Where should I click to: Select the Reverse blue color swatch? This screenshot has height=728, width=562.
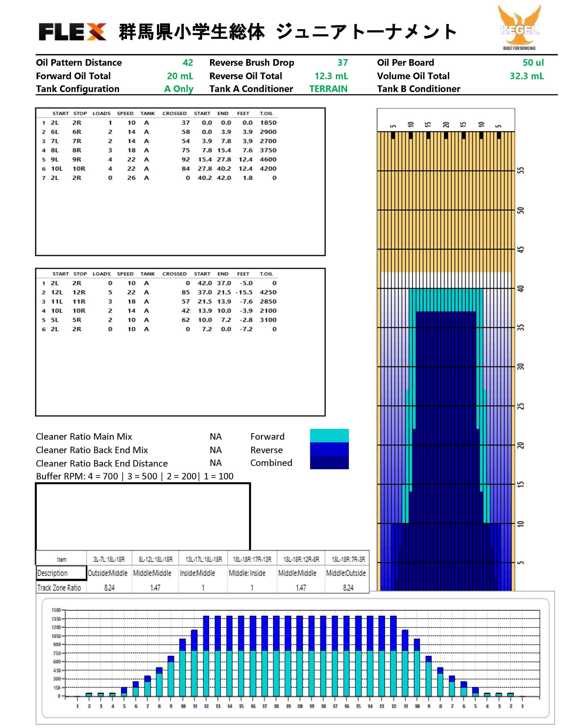[x=329, y=449]
